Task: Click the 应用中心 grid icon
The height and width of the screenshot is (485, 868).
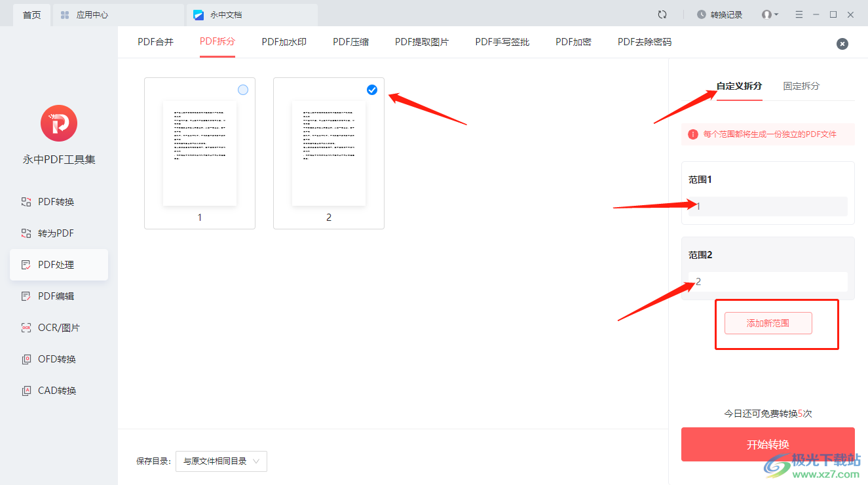Action: [65, 14]
